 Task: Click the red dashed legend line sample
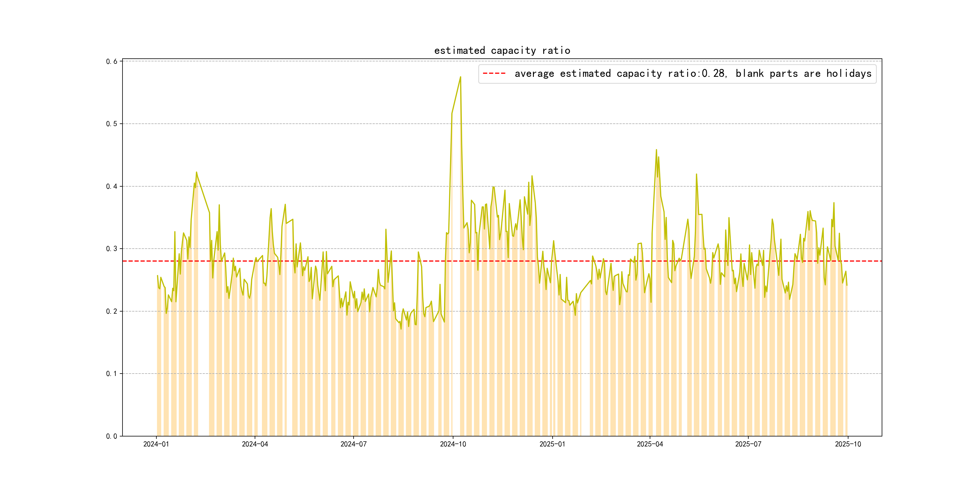[494, 73]
